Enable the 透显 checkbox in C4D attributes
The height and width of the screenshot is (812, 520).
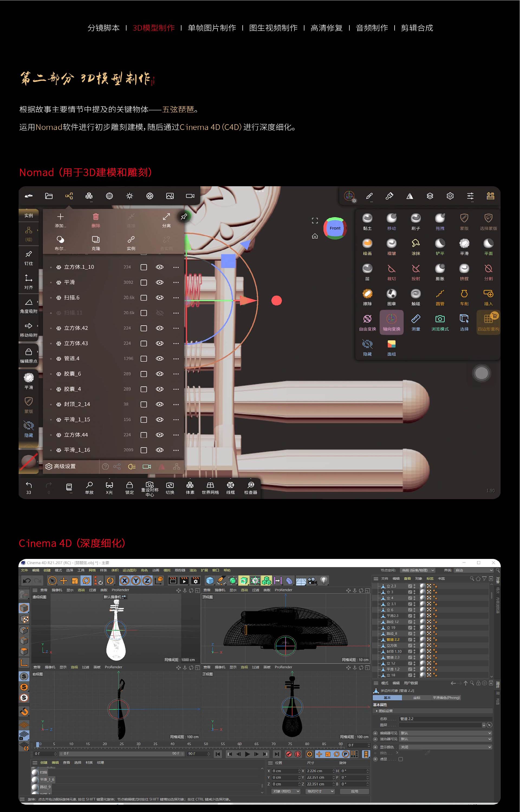coord(401,759)
